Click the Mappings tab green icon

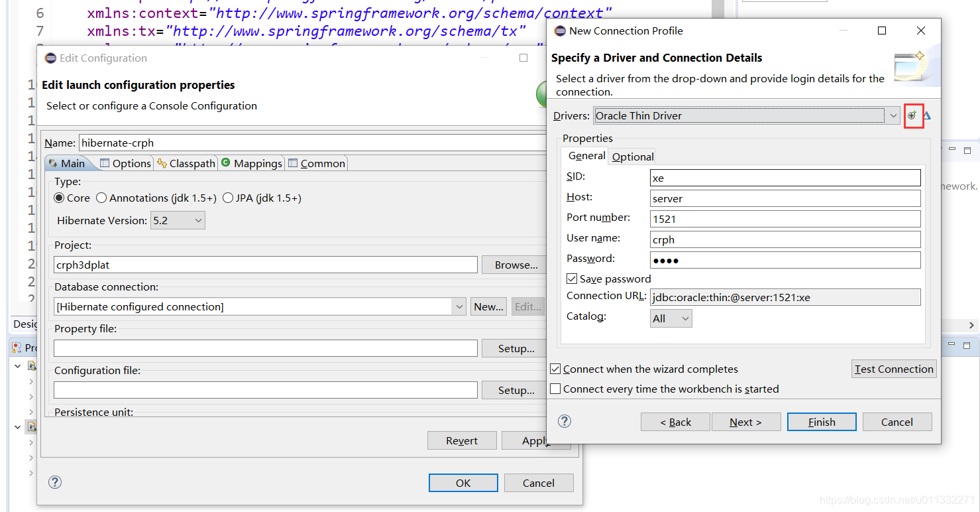pos(226,162)
